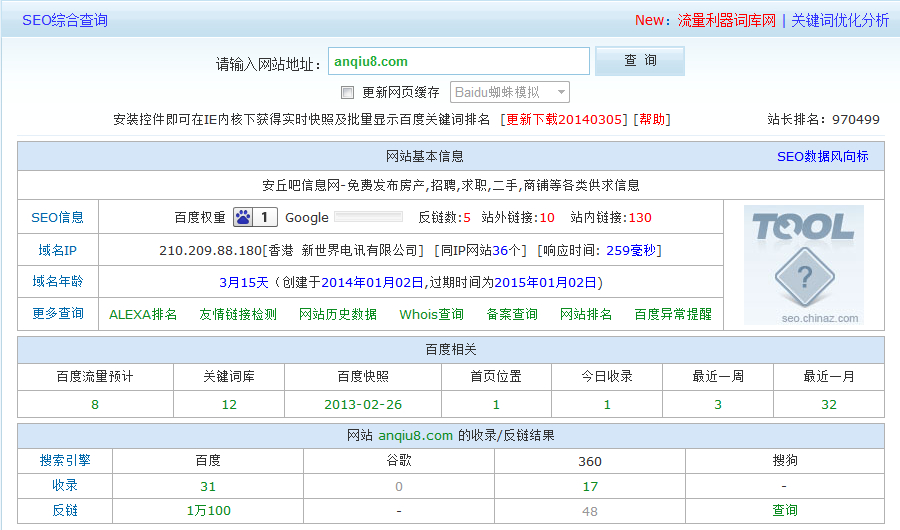The height and width of the screenshot is (530, 900).
Task: Click the 查询 search button
Action: pos(640,61)
